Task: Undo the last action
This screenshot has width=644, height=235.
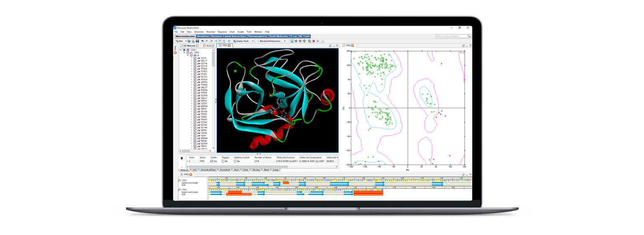Action: [x=202, y=41]
